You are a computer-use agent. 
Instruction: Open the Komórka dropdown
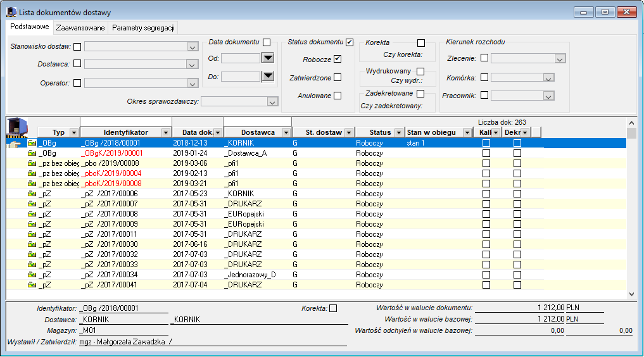tap(549, 78)
